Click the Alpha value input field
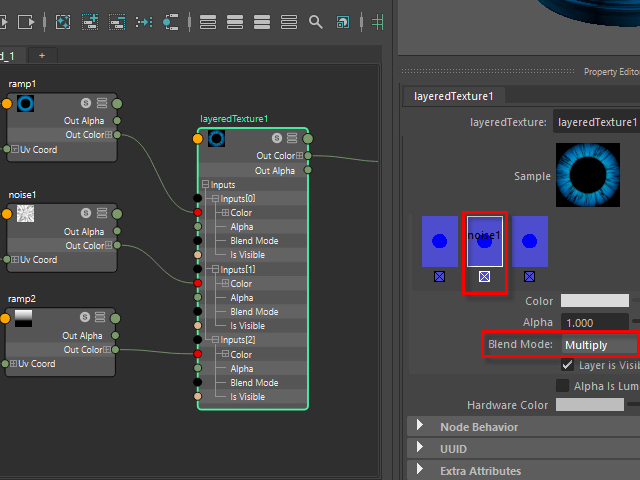 click(595, 322)
